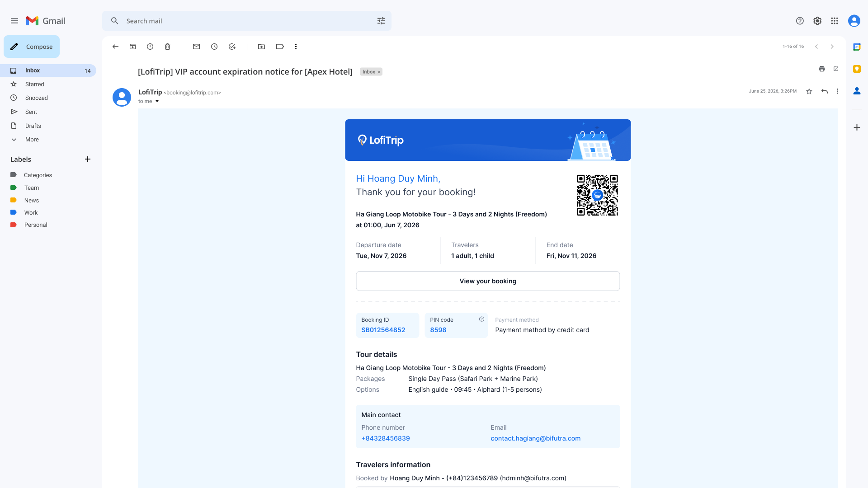
Task: Mark email as unread
Action: point(196,47)
